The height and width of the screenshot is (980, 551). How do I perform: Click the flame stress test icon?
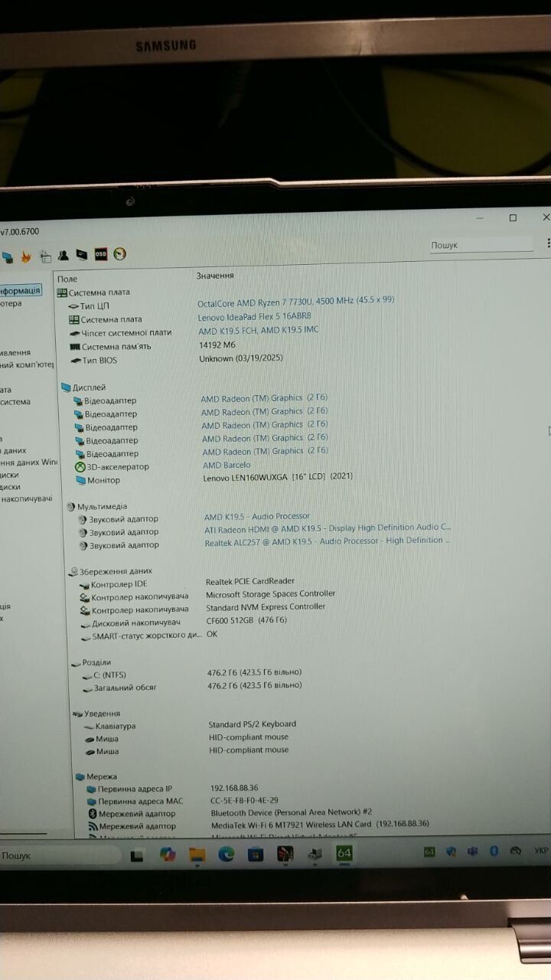coord(26,256)
